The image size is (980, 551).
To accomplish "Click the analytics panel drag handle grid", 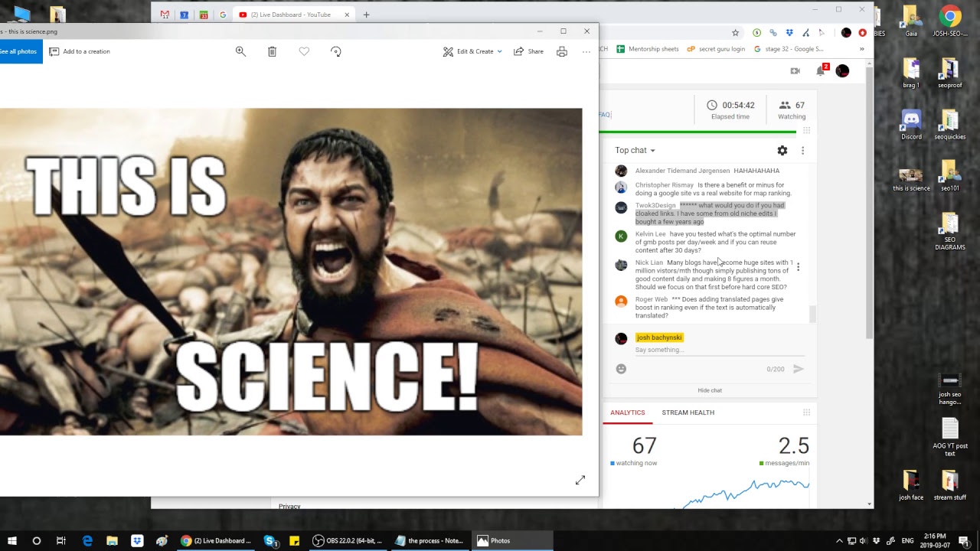I will click(806, 412).
